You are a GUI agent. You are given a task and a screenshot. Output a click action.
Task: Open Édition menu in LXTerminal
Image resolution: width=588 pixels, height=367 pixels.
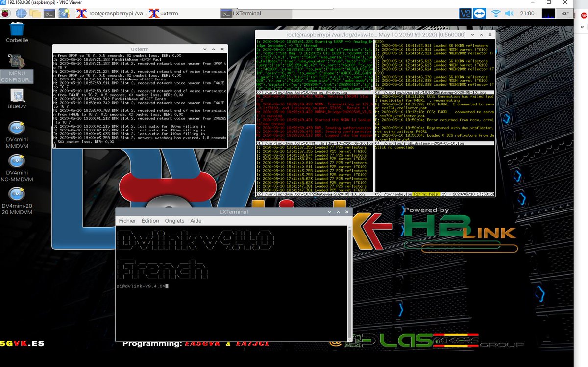150,221
